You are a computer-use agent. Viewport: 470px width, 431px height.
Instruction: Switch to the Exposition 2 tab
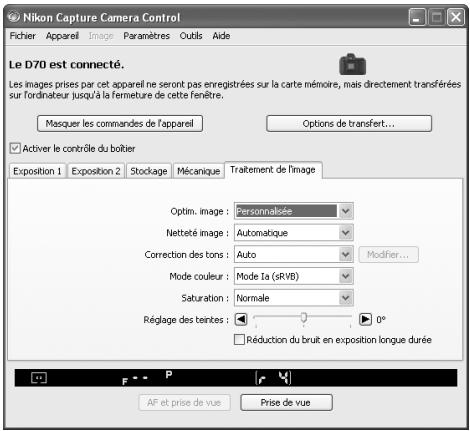(x=96, y=171)
